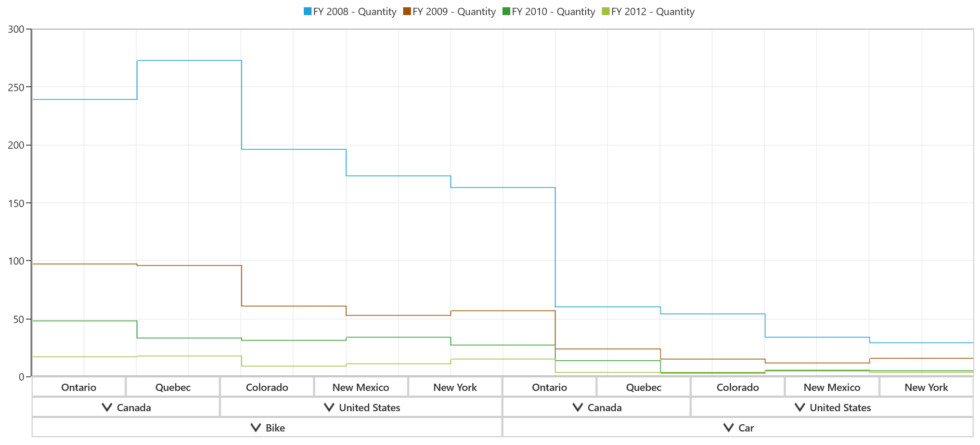Viewport: 980px width, 445px height.
Task: Select Colorado axis label under Bike
Action: (267, 387)
